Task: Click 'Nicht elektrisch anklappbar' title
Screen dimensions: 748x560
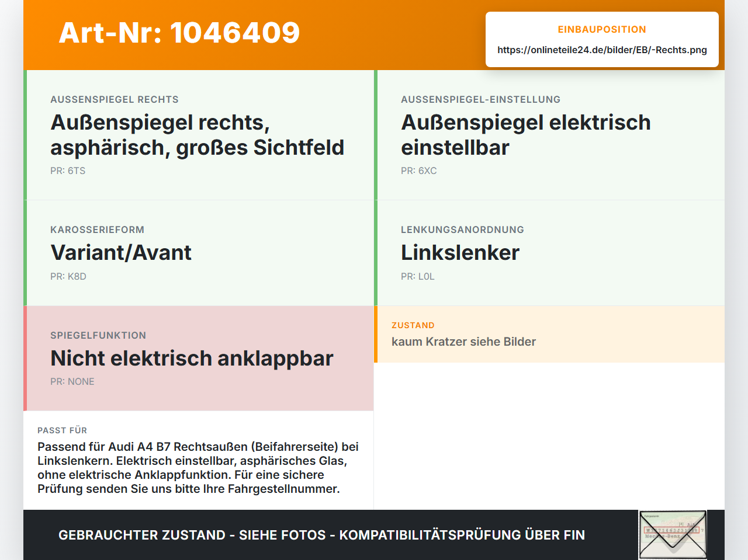Action: click(x=192, y=358)
